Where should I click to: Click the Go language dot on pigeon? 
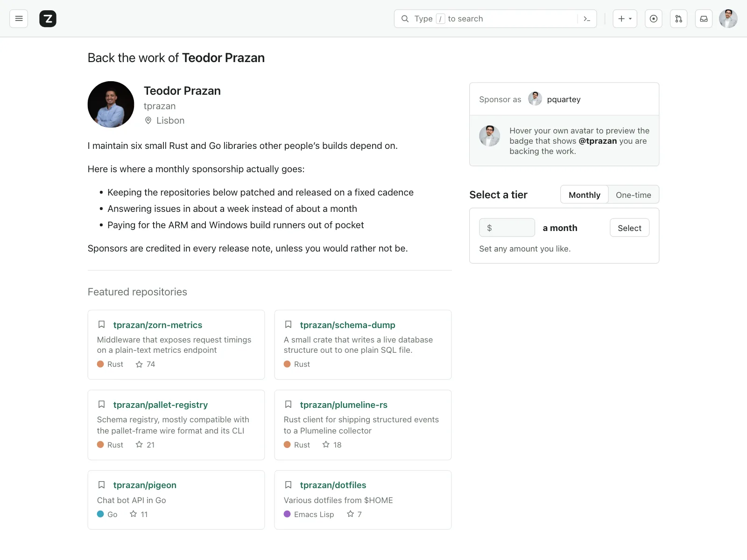click(x=100, y=514)
